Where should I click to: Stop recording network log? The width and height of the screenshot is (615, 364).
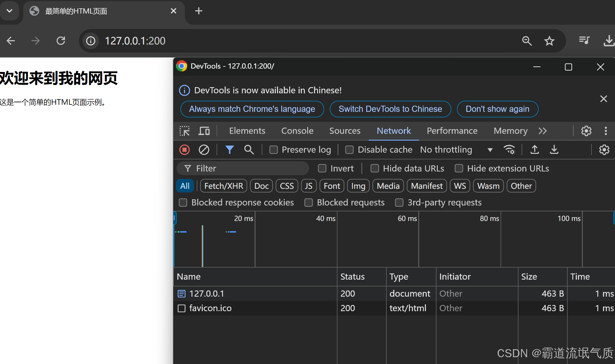(x=184, y=150)
